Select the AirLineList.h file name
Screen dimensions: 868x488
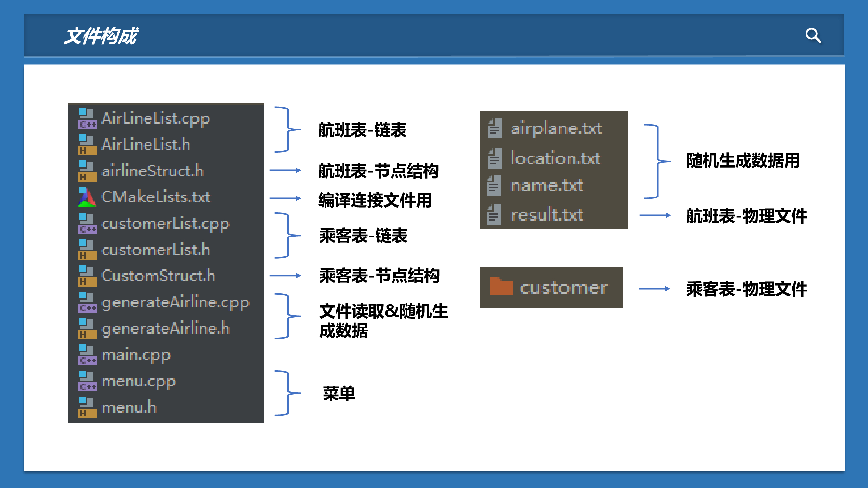[146, 144]
